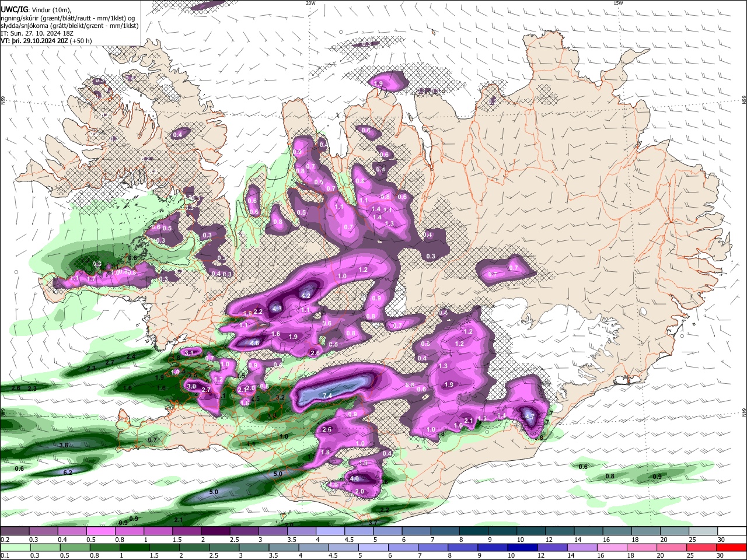Click the '(+50 h)' forecast offset text
Image resolution: width=747 pixels, height=560 pixels.
click(x=81, y=41)
